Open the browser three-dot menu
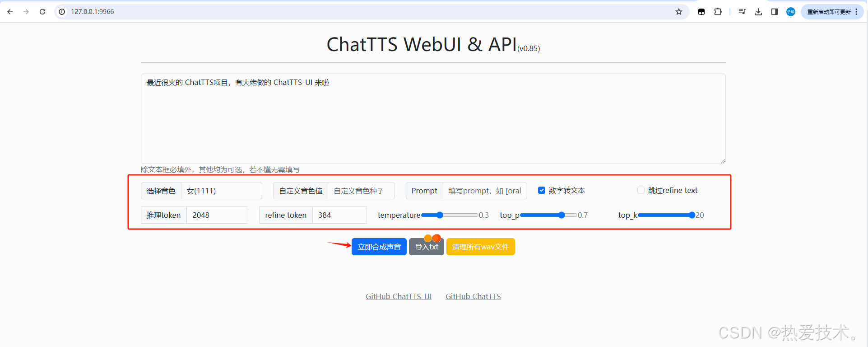The width and height of the screenshot is (868, 347). point(856,12)
